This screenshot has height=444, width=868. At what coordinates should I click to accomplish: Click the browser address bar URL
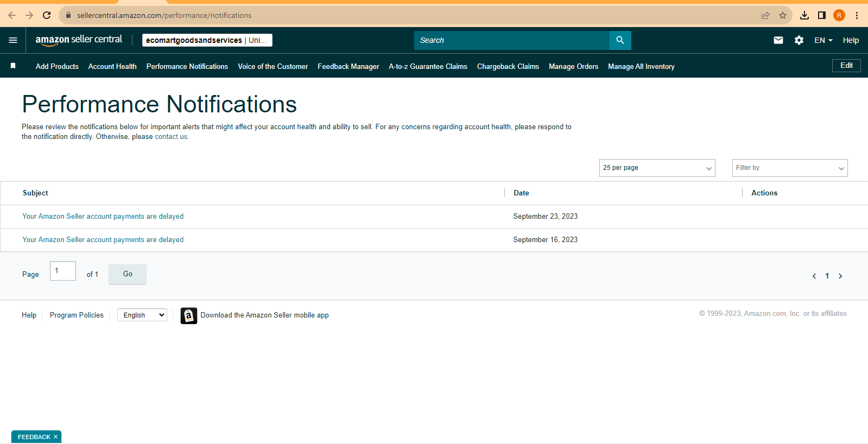164,15
